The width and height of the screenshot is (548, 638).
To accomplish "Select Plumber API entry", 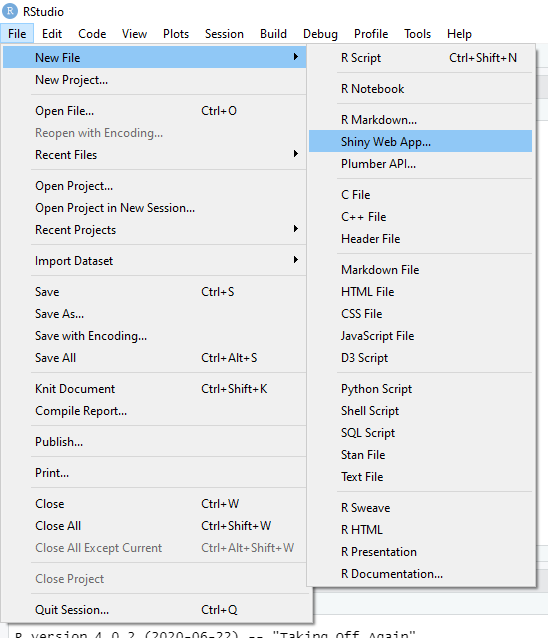I will pos(420,163).
